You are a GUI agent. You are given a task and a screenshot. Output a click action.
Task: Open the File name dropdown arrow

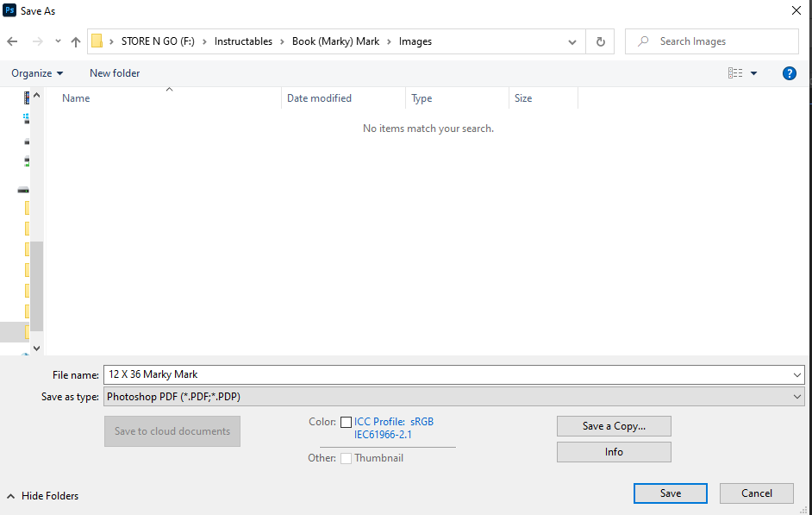point(797,375)
